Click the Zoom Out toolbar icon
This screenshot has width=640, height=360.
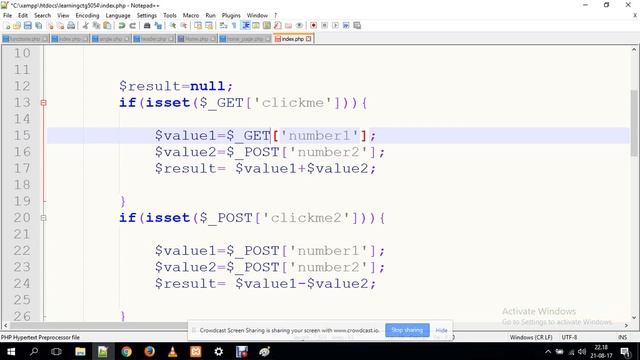[184, 25]
